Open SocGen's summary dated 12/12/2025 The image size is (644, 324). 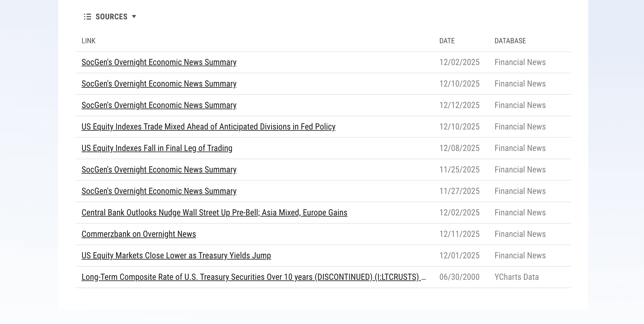click(159, 105)
